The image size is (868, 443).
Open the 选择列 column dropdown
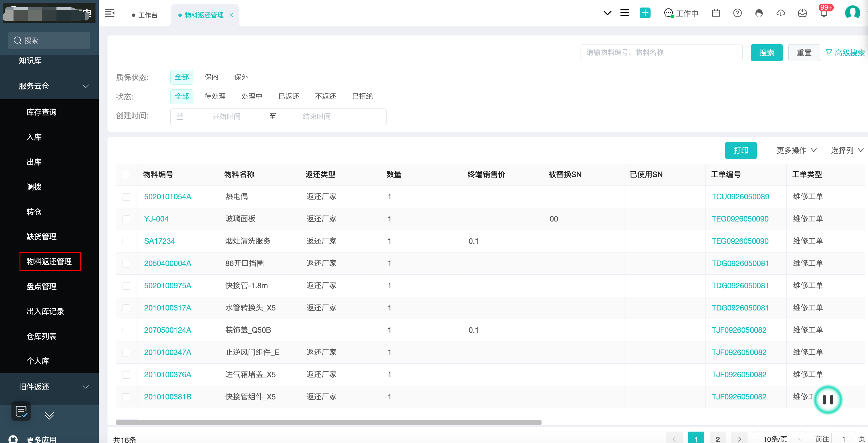(x=847, y=150)
